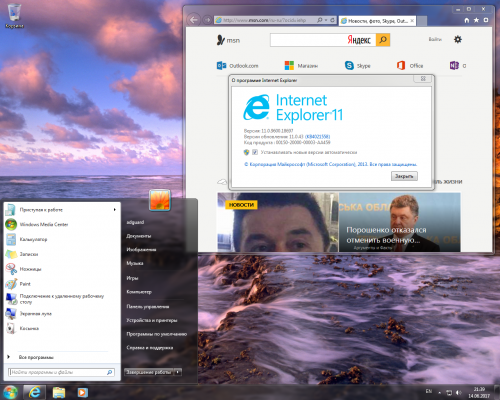Screen dimensions: 500x400
Task: Open Калькулятор in the Start menu
Action: click(62, 239)
